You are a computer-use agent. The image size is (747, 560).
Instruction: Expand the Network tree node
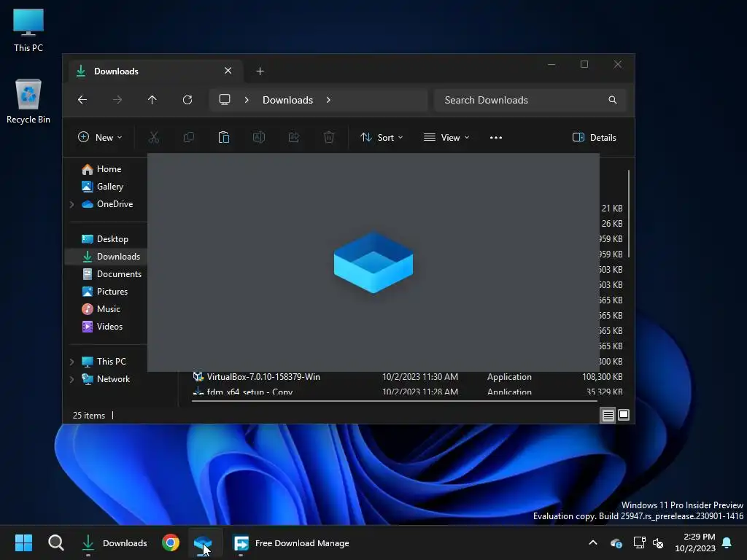point(72,379)
